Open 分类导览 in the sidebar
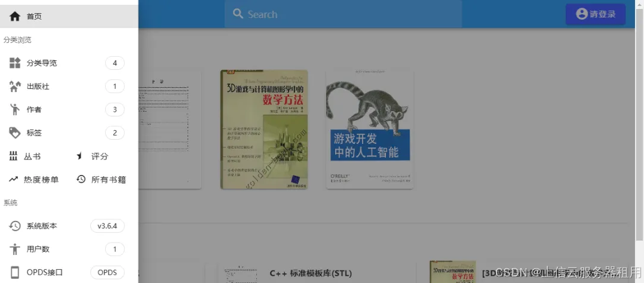 point(42,63)
